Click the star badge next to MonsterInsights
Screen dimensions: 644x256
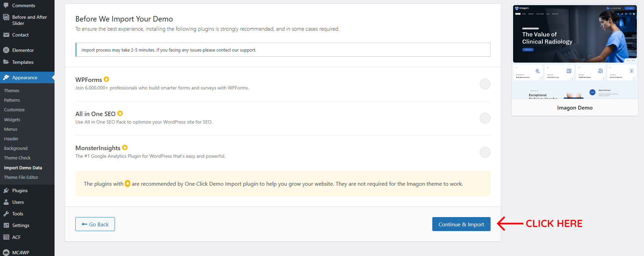125,147
